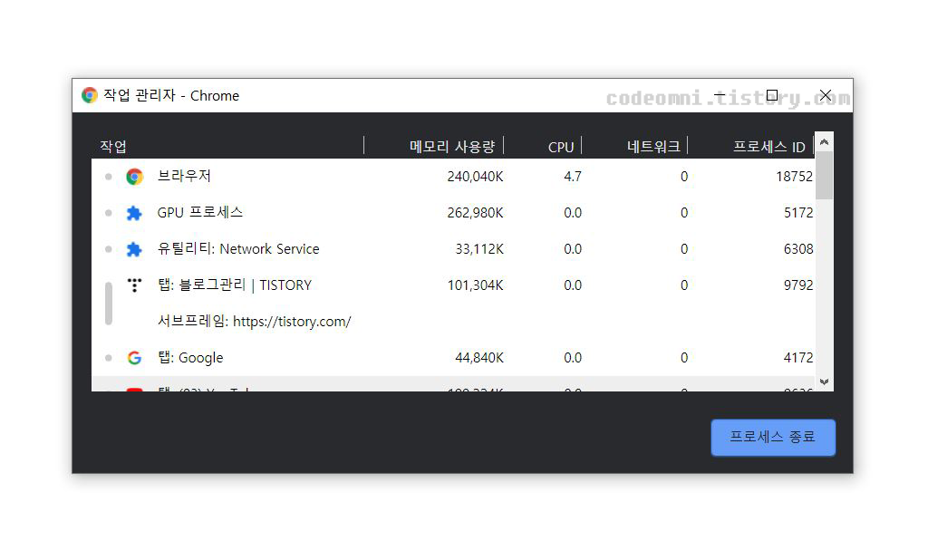
Task: Select the 유틸리티: Network Service row
Action: click(453, 248)
